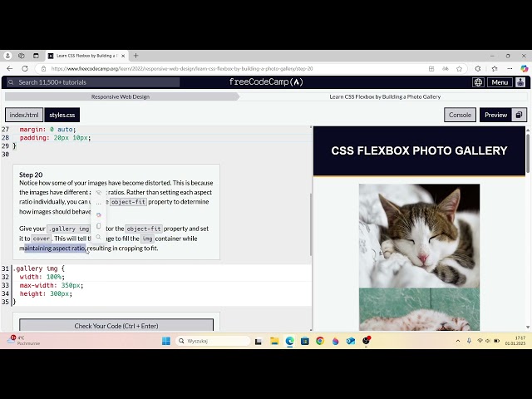Open Microsoft Store taskbar icon
The height and width of the screenshot is (399, 532).
click(x=305, y=341)
